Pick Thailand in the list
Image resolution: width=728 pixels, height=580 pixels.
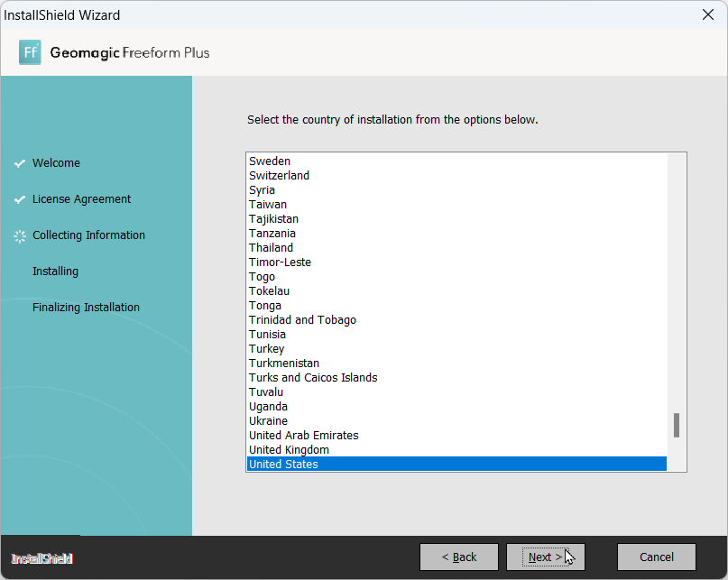coord(271,248)
